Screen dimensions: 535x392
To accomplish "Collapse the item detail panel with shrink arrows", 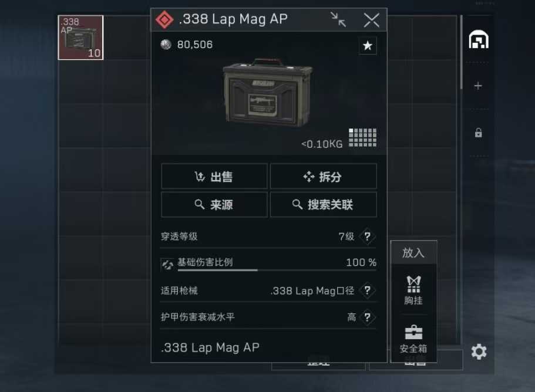I will 338,19.
